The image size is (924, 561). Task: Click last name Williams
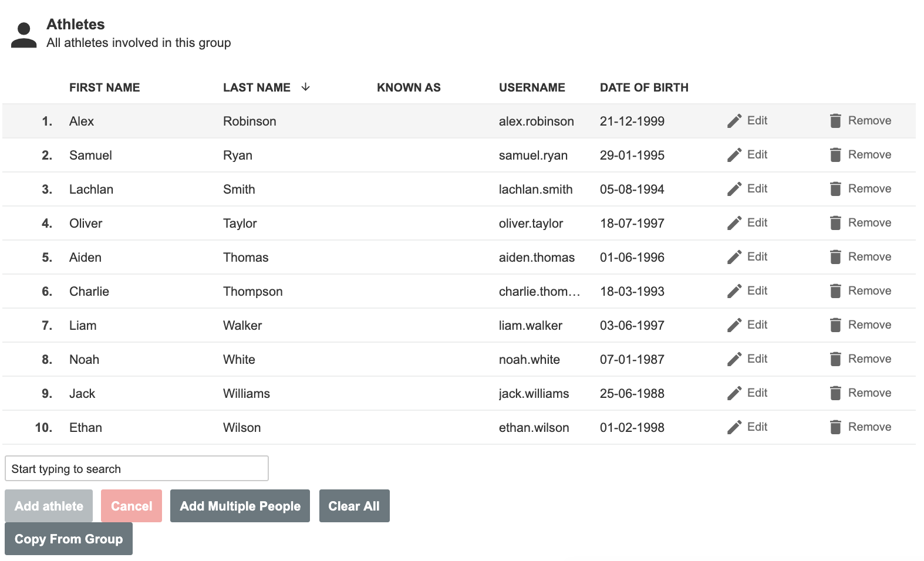click(x=247, y=394)
